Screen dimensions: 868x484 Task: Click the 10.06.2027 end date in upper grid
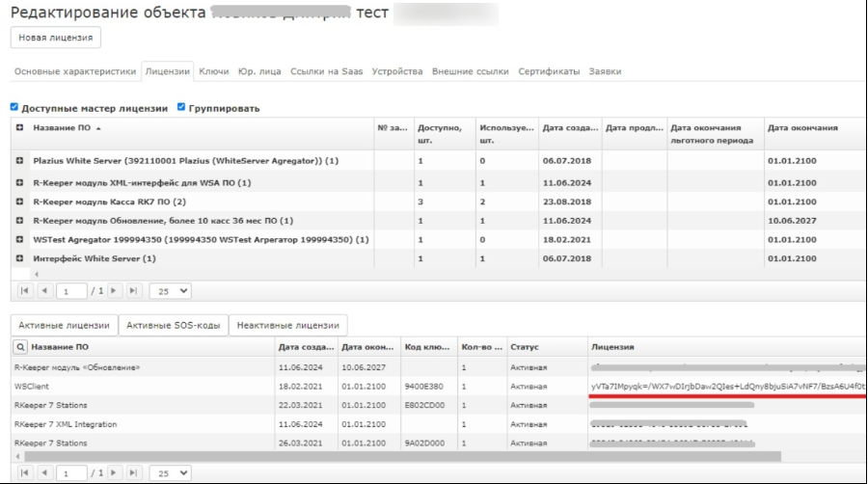point(792,220)
